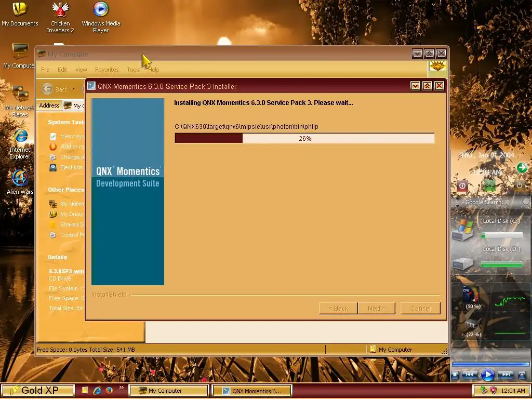Viewport: 532px width, 399px height.
Task: Click the My Computer window title bar icon
Action: click(42, 54)
